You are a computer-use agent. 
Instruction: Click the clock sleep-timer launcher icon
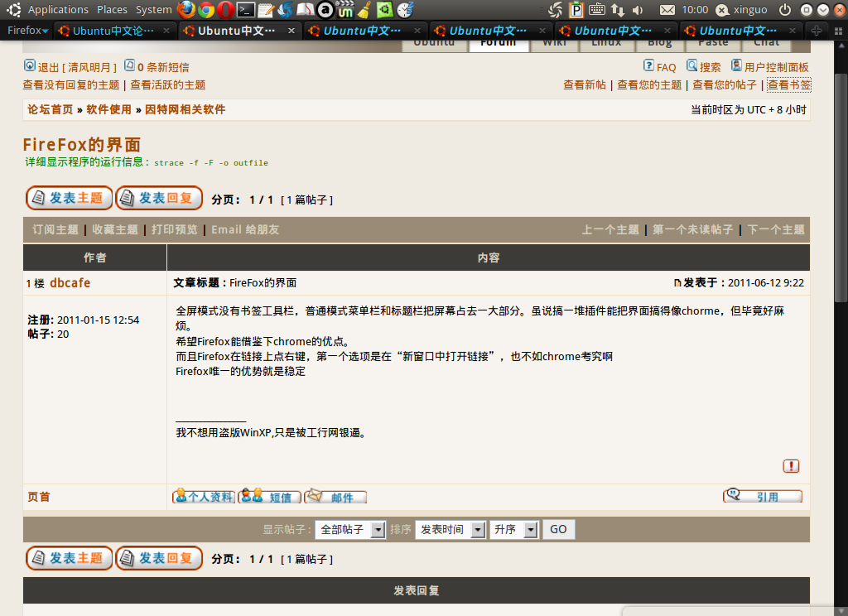click(x=404, y=9)
